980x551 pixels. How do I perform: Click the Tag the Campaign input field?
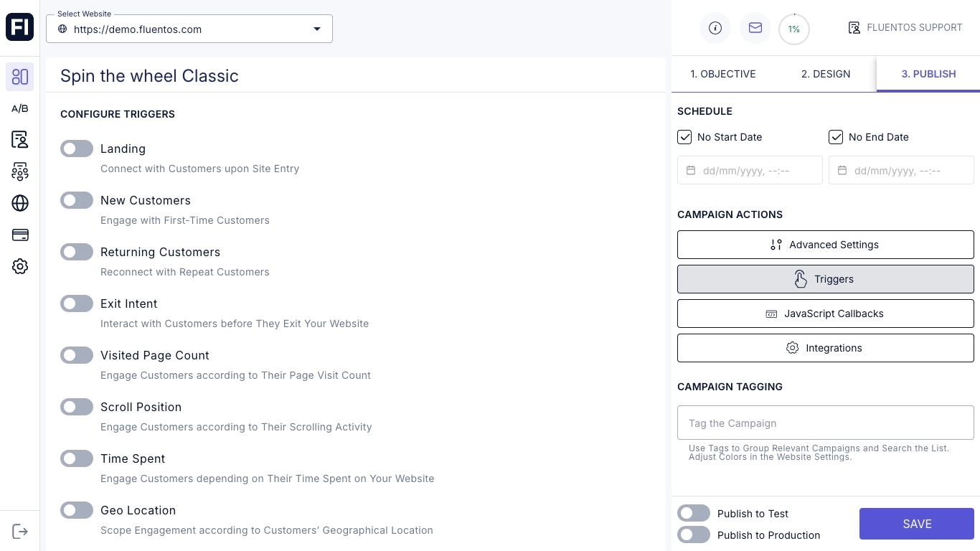[825, 423]
